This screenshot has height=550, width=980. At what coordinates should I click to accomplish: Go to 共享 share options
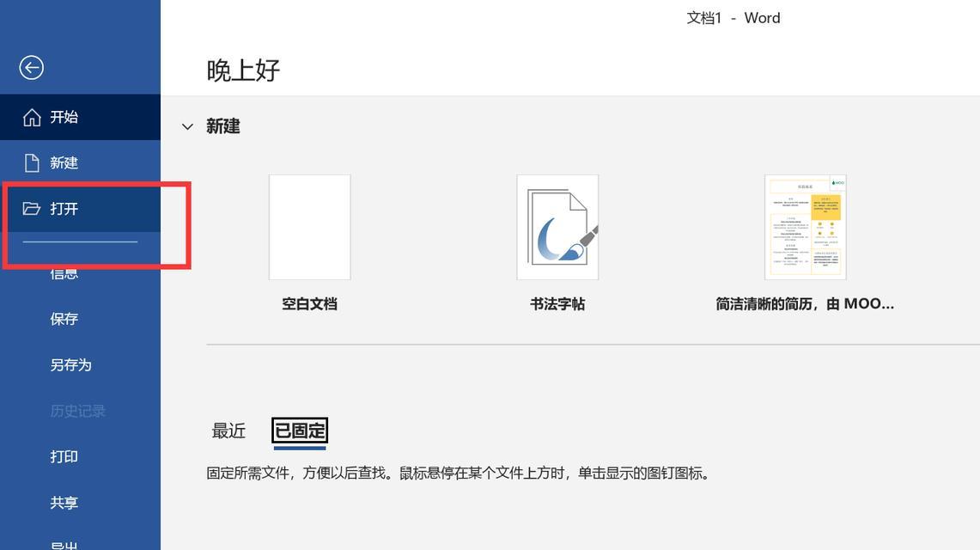pos(64,503)
